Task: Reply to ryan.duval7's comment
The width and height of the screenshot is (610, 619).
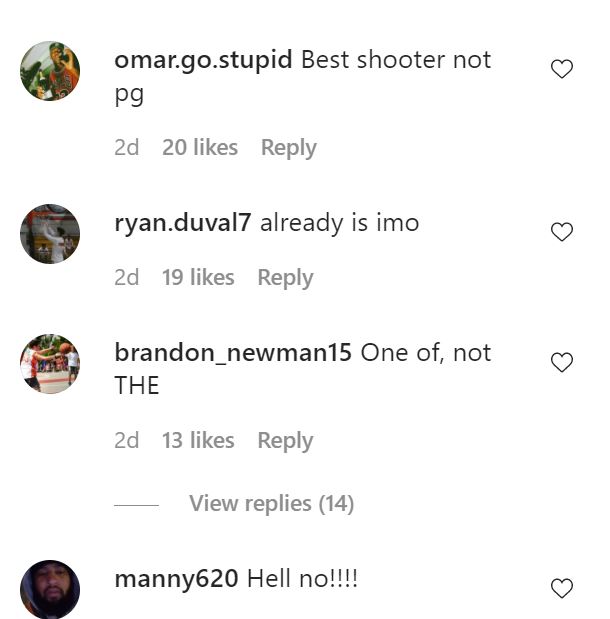Action: pyautogui.click(x=285, y=278)
